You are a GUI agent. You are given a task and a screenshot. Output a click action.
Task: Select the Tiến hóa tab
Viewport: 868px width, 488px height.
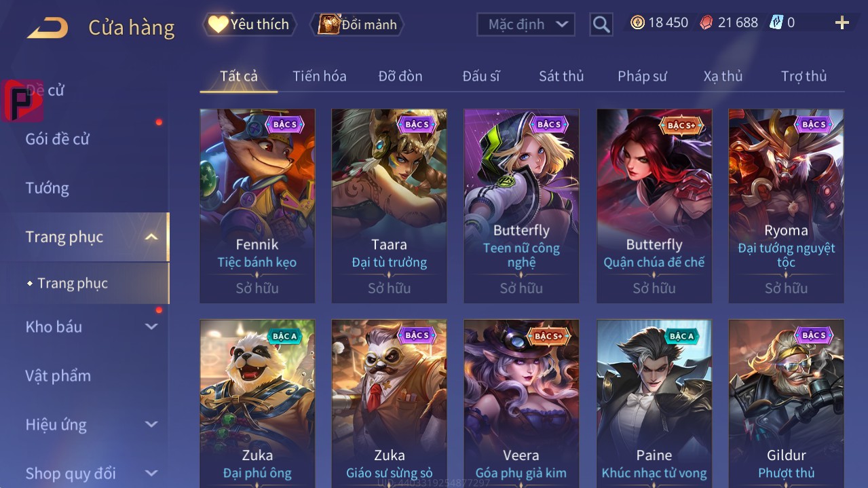[320, 76]
